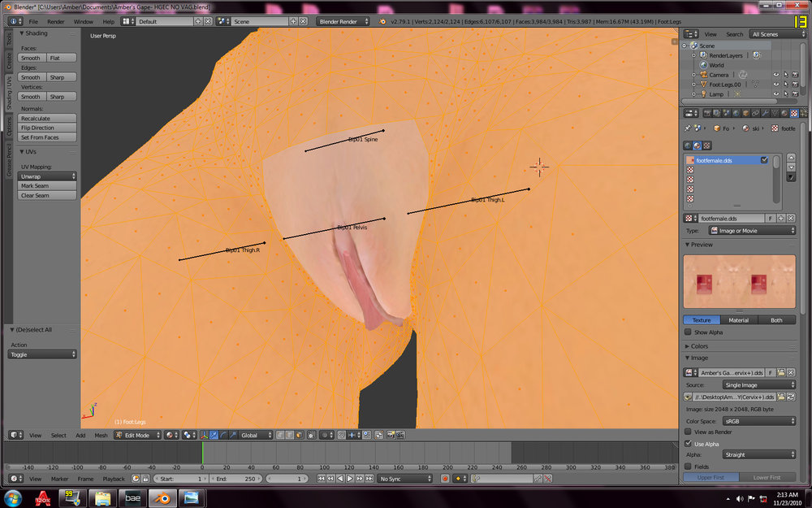Viewport: 812px width, 508px height.
Task: Click the jump to end frame button
Action: click(369, 479)
